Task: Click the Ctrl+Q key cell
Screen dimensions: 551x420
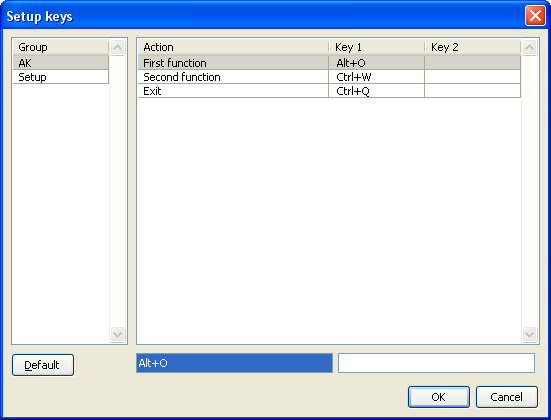Action: click(x=376, y=91)
